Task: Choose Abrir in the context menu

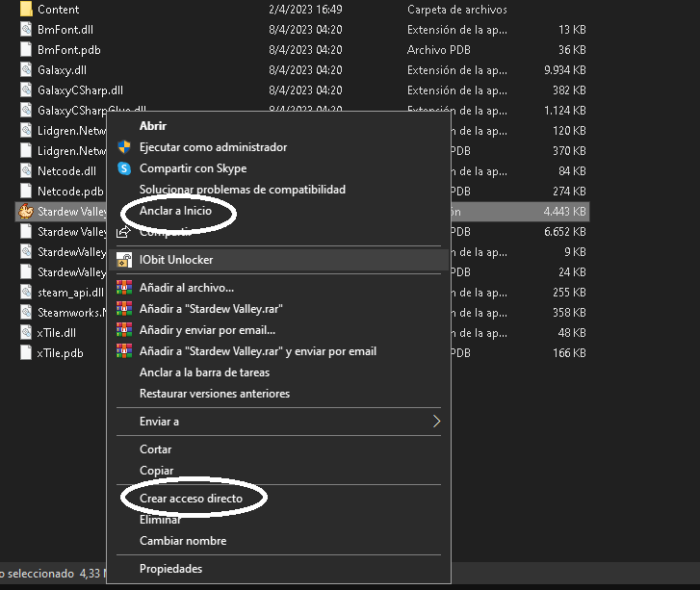Action: pyautogui.click(x=153, y=126)
